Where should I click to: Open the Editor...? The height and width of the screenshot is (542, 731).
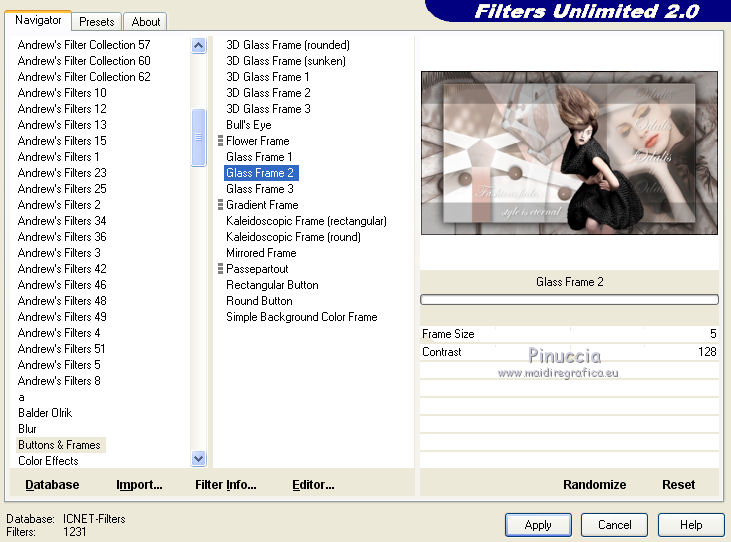[313, 485]
